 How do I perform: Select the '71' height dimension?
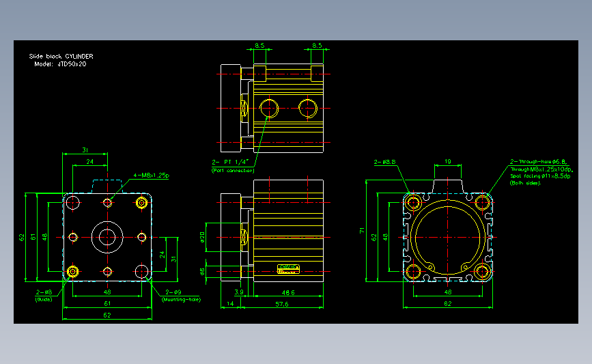pos(362,230)
